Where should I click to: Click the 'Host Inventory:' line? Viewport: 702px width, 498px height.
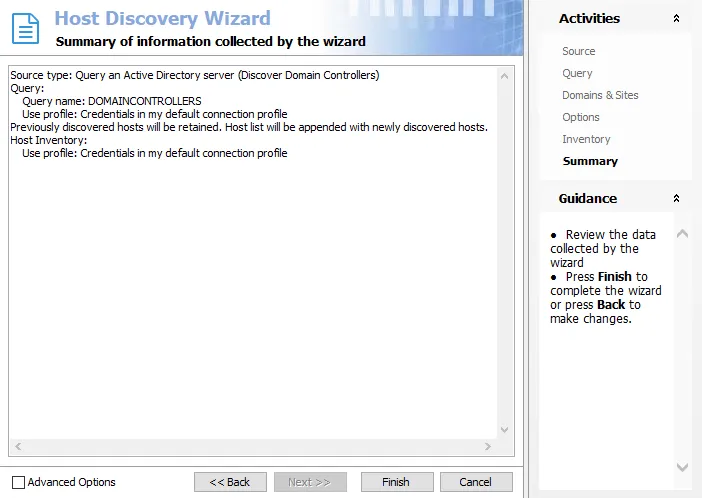pyautogui.click(x=48, y=140)
